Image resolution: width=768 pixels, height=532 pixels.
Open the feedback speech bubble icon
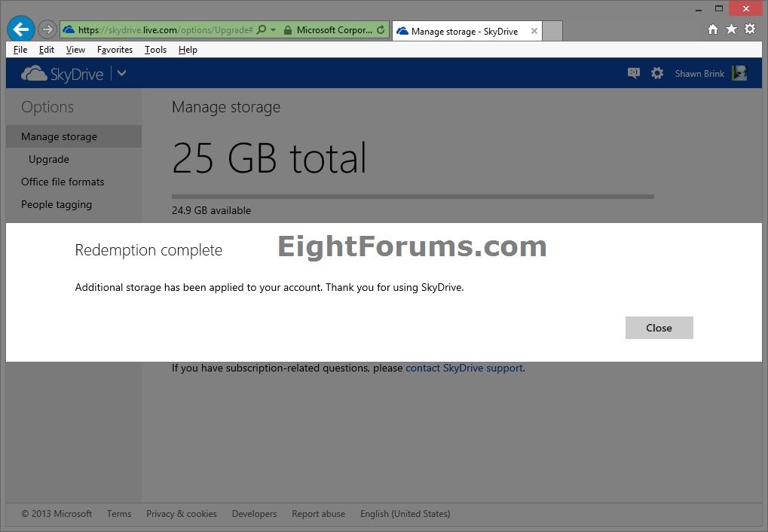pyautogui.click(x=634, y=73)
